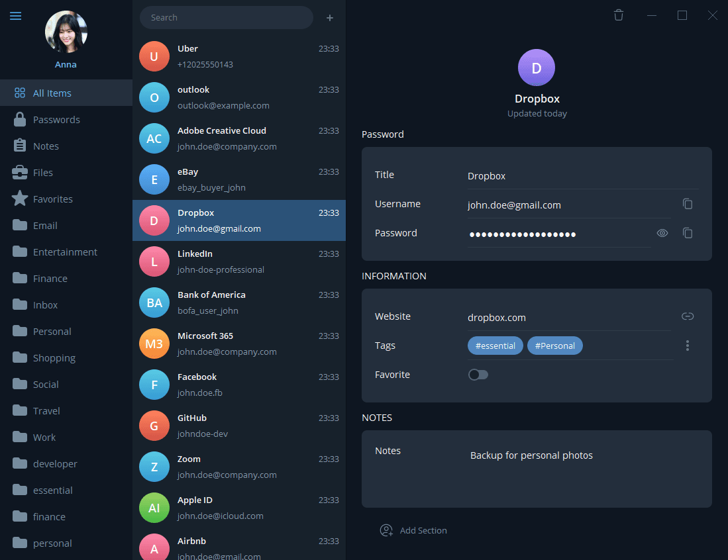Viewport: 728px width, 560px height.
Task: Open Notes category
Action: 66,146
